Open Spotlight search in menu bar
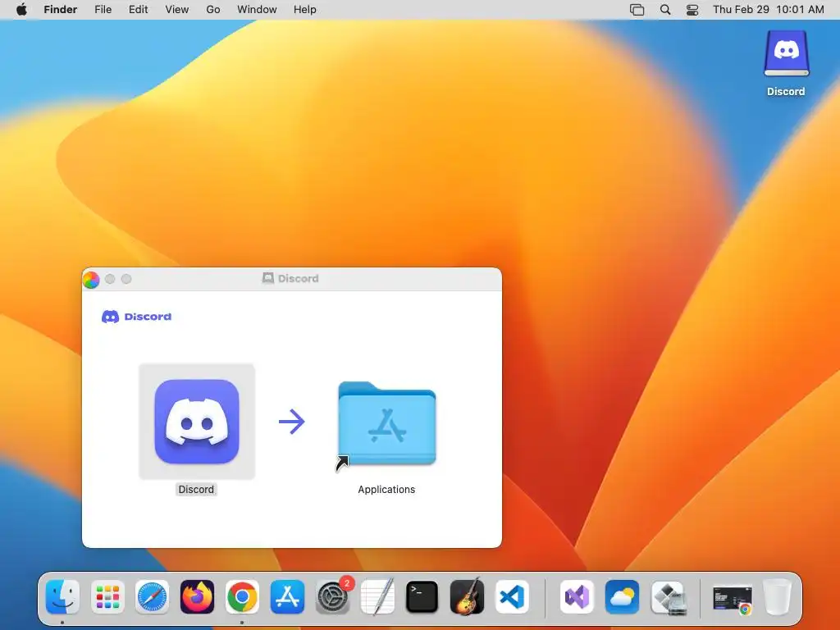This screenshot has height=630, width=840. 665,10
